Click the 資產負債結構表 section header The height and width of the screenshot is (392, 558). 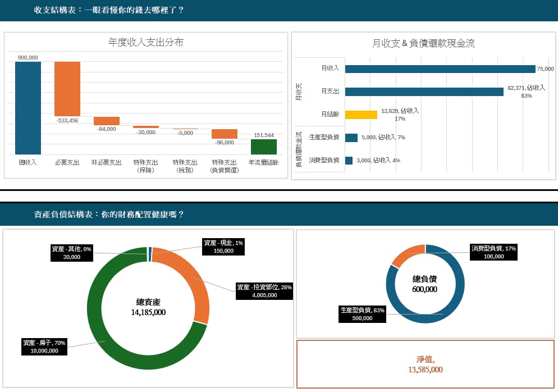[109, 215]
